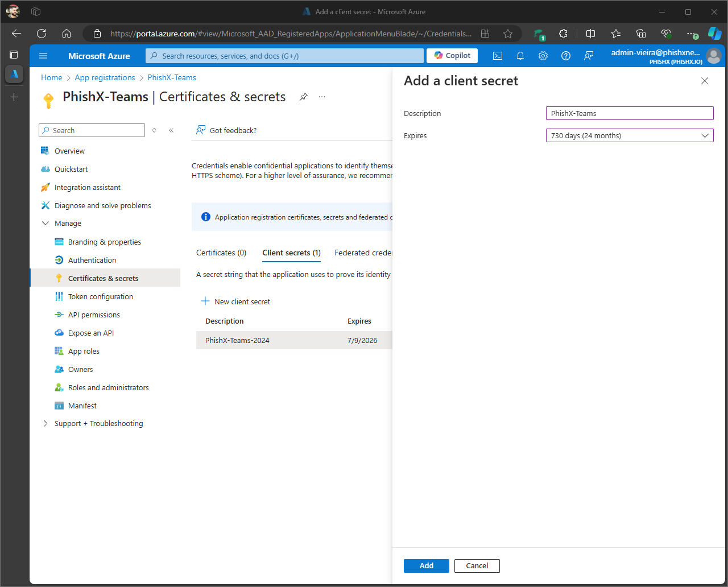Open Cloud Shell from the top bar
The image size is (728, 587).
click(498, 56)
